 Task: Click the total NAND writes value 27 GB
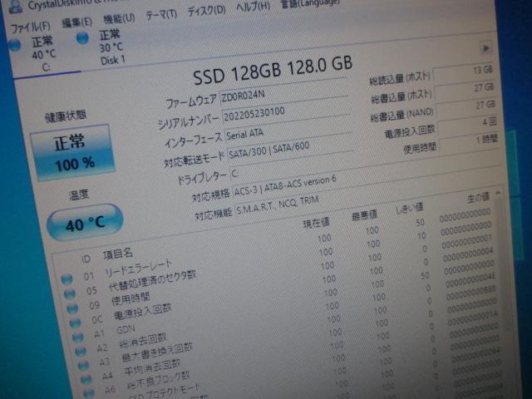point(466,109)
